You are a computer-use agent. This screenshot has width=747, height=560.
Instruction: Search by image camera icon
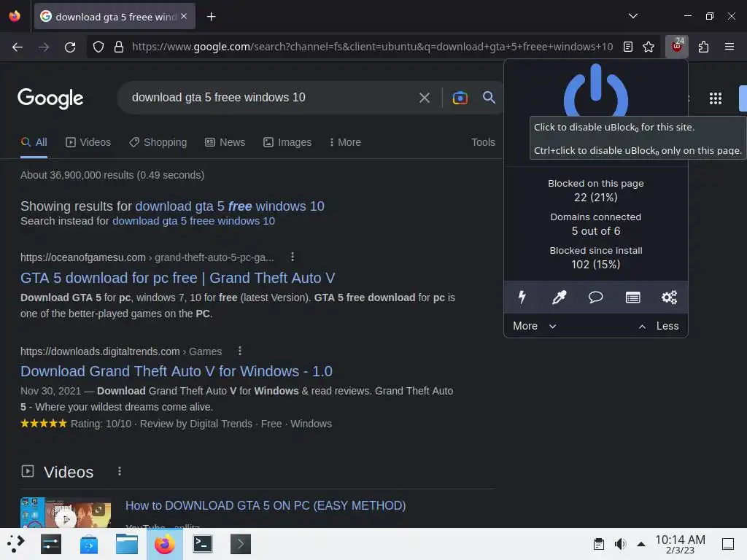pos(460,98)
